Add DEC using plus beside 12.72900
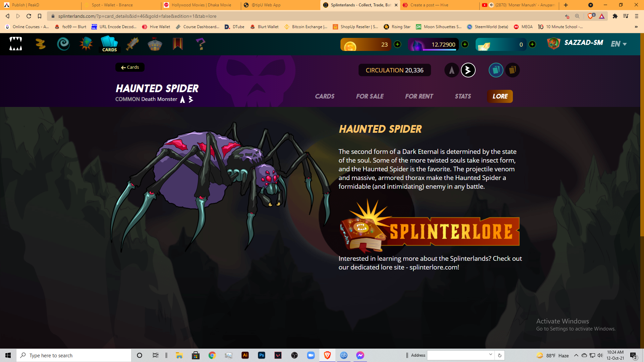 [465, 44]
